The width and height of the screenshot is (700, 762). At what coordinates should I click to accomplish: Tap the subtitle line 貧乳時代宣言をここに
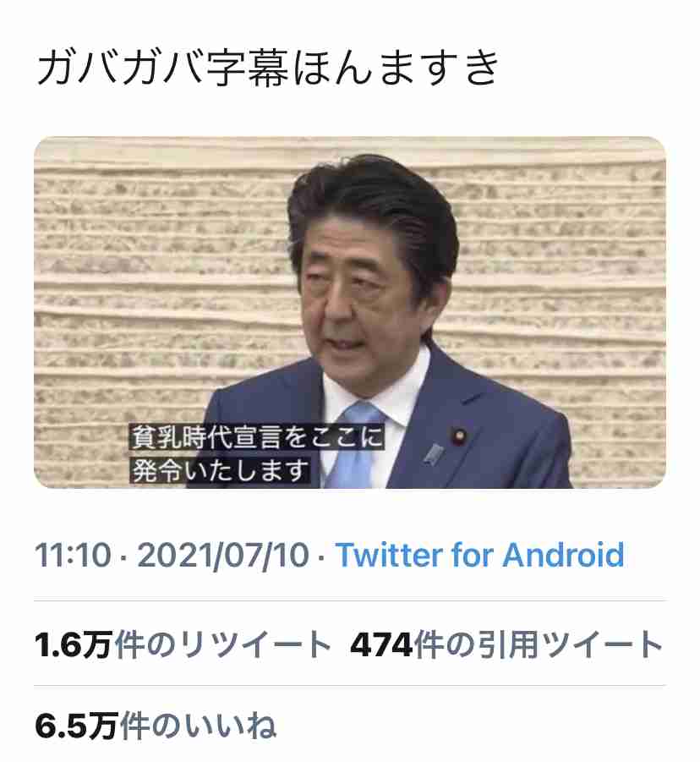coord(257,437)
